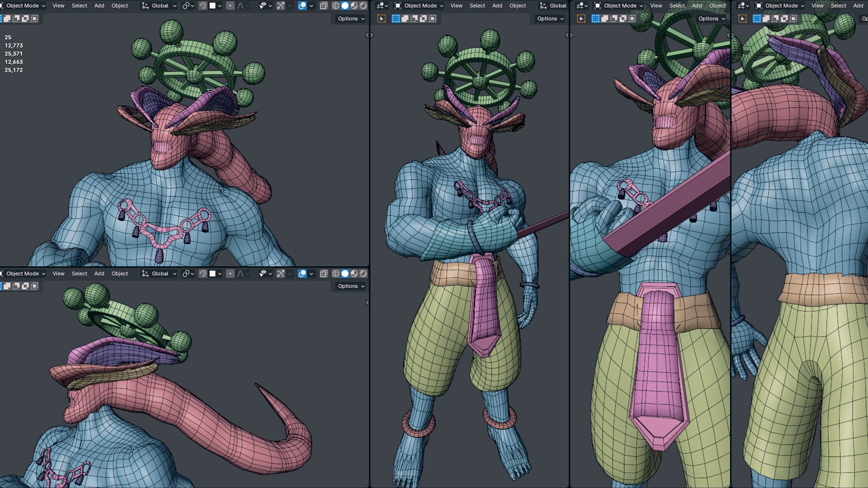Image resolution: width=868 pixels, height=488 pixels.
Task: Expand overlays dropdown arrow in top-left viewport
Action: pos(311,6)
